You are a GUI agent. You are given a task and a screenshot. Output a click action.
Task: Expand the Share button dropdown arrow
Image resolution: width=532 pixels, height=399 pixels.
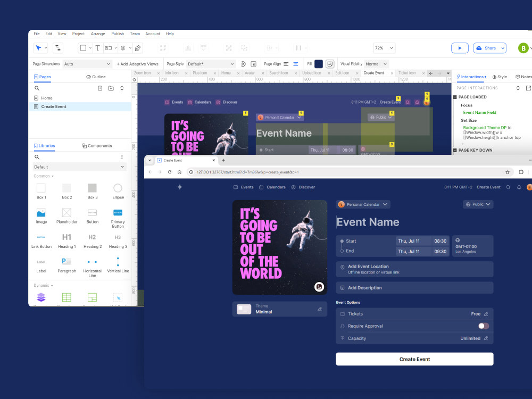click(x=503, y=48)
